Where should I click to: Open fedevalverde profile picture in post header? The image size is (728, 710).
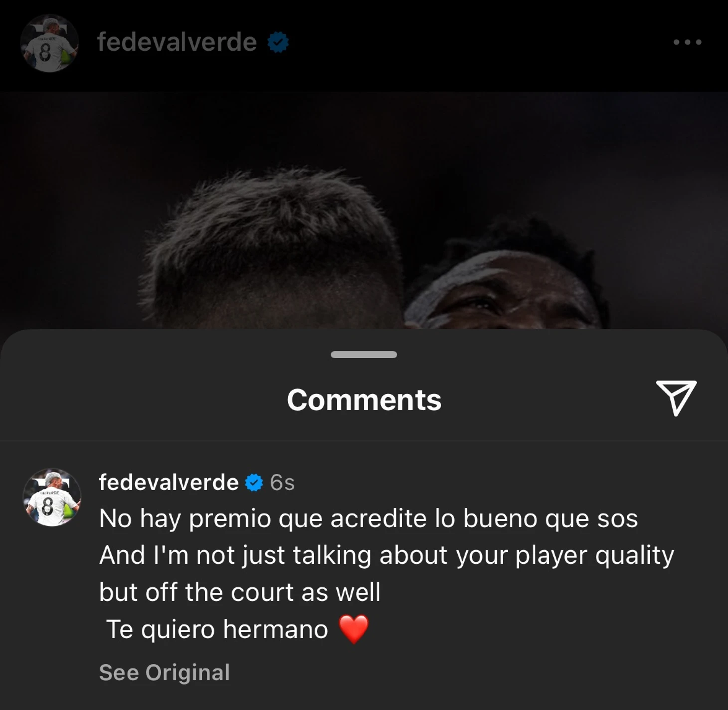pos(49,43)
